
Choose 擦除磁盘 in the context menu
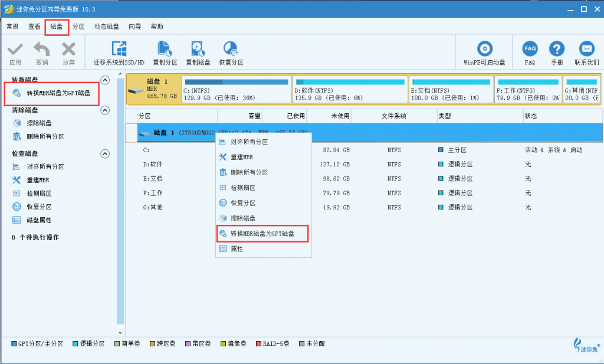264,218
